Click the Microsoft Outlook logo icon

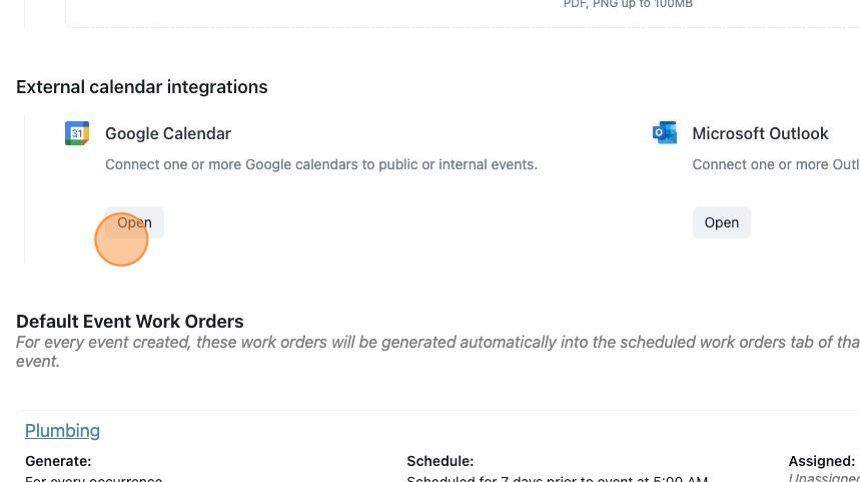pyautogui.click(x=664, y=133)
